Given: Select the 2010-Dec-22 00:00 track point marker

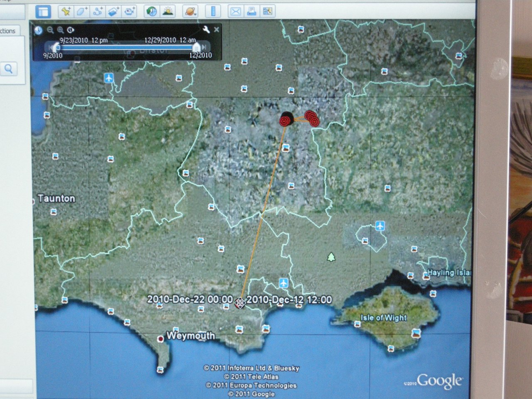Looking at the screenshot, I should tap(239, 303).
